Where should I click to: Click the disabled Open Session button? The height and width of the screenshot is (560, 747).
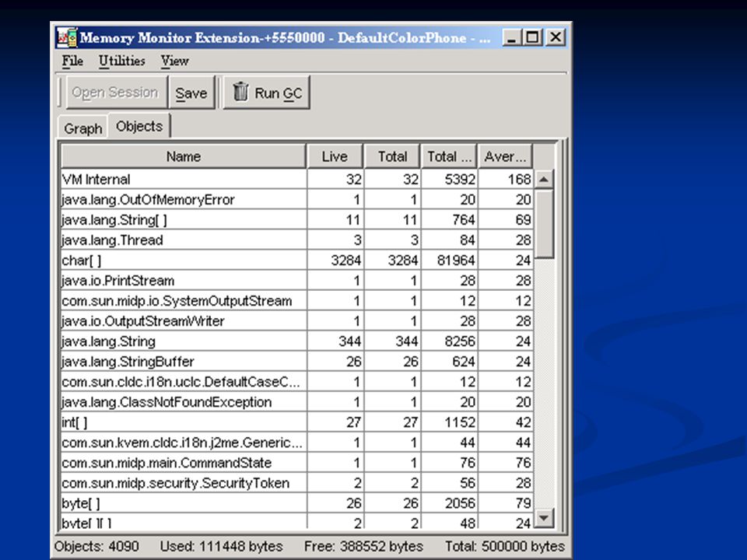[116, 92]
